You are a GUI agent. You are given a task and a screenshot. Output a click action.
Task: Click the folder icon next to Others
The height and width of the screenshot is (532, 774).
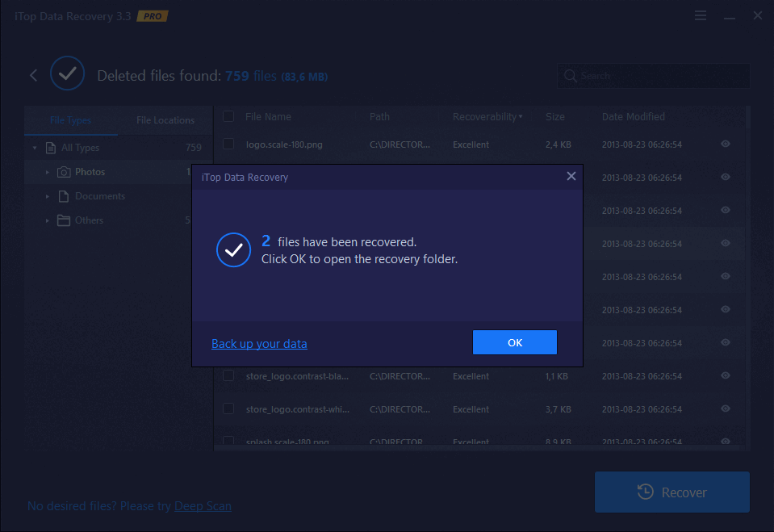point(64,220)
